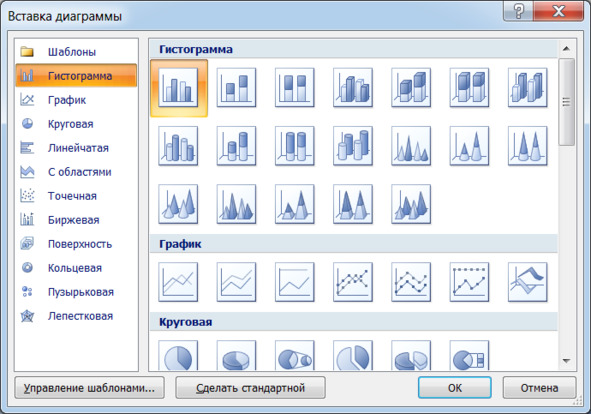Viewport: 591px width, 414px height.
Task: Select the clustered column chart thumbnail
Action: coord(178,87)
